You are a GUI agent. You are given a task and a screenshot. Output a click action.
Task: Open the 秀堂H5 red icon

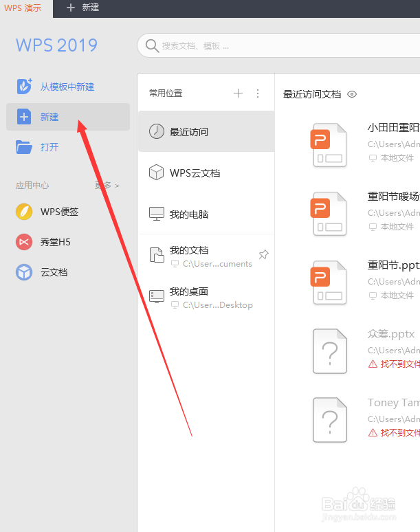(x=24, y=242)
